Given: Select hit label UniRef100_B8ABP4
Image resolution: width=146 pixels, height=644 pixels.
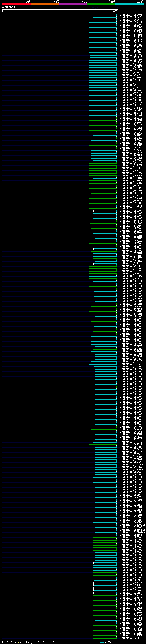Looking at the screenshot, I should [x=131, y=35].
